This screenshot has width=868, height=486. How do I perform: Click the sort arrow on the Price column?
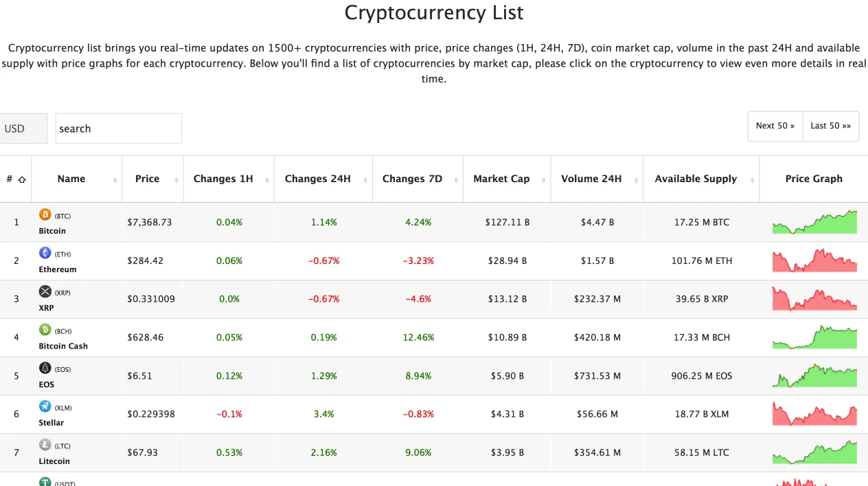point(177,179)
